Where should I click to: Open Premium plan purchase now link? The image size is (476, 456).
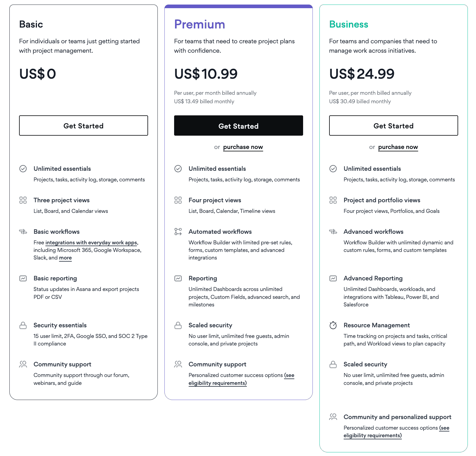point(243,147)
